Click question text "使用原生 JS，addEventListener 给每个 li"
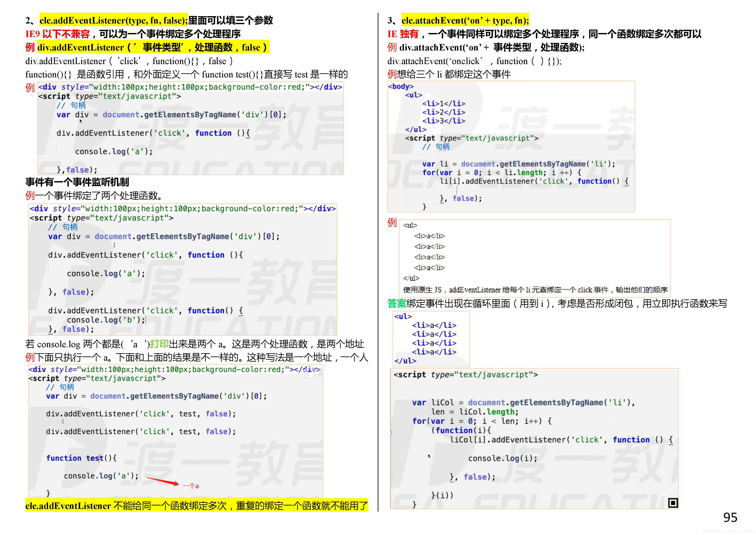The height and width of the screenshot is (535, 756). [535, 290]
